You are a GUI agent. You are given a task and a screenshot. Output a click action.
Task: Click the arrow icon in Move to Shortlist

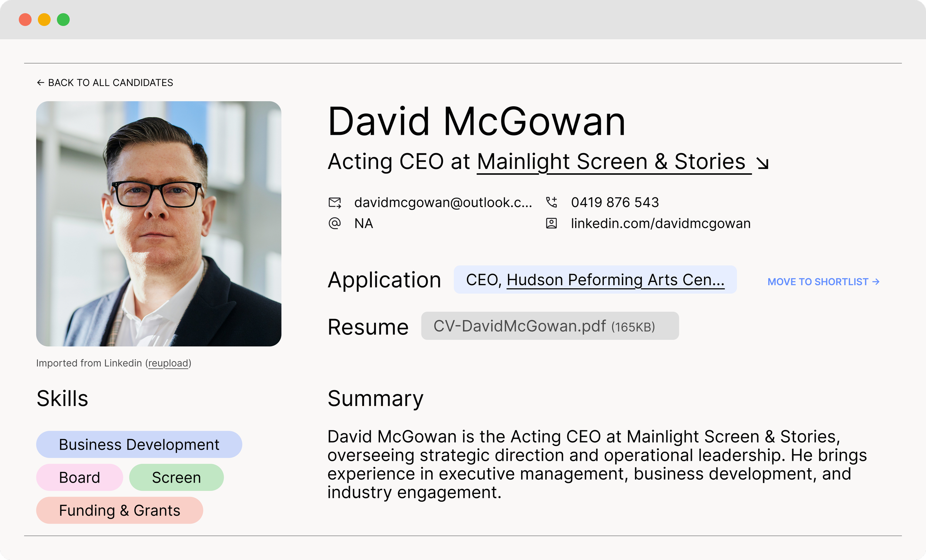(x=876, y=281)
